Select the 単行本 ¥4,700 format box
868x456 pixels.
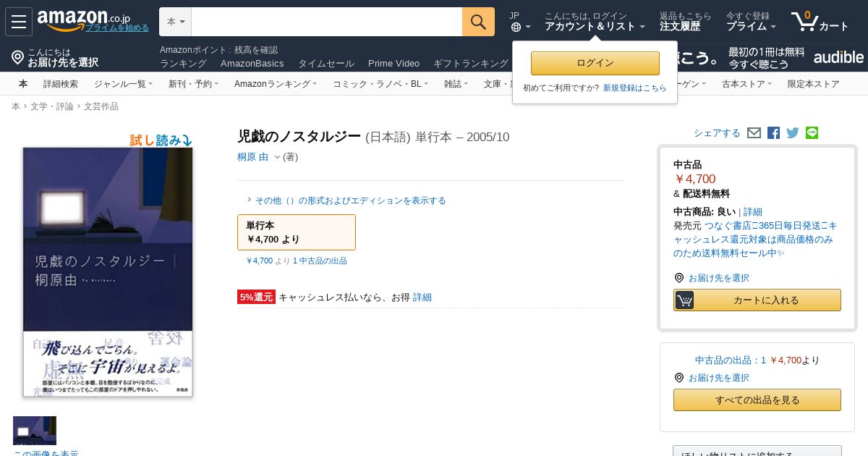pos(297,232)
